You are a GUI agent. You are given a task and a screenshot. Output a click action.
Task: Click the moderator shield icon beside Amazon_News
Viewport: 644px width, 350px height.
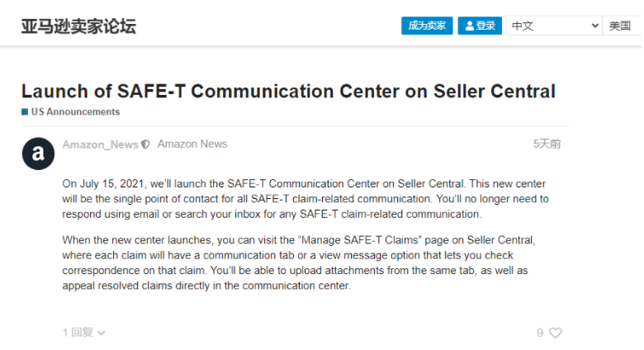(x=146, y=144)
